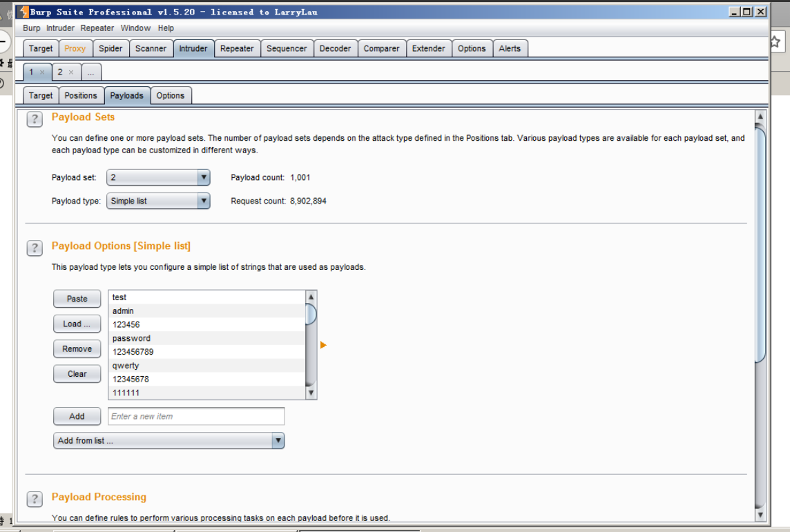
Task: Open the Repeater menu
Action: [x=97, y=28]
